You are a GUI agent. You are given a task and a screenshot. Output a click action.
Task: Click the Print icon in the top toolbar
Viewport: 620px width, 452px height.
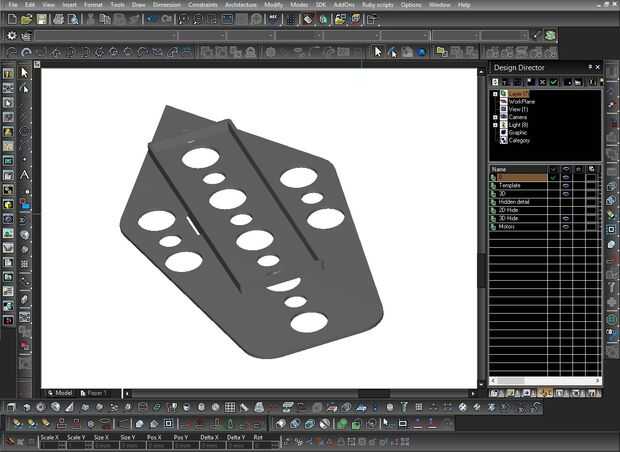59,19
